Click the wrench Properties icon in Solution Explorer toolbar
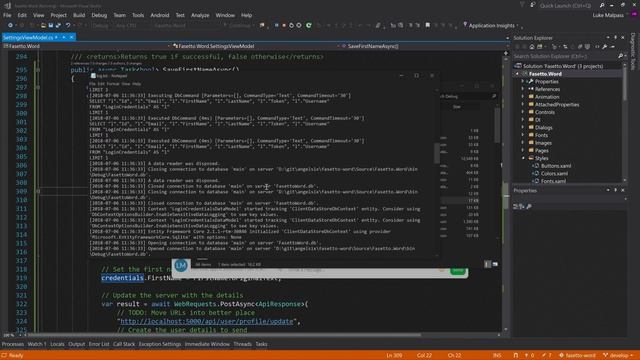This screenshot has height=360, width=640. (604, 47)
